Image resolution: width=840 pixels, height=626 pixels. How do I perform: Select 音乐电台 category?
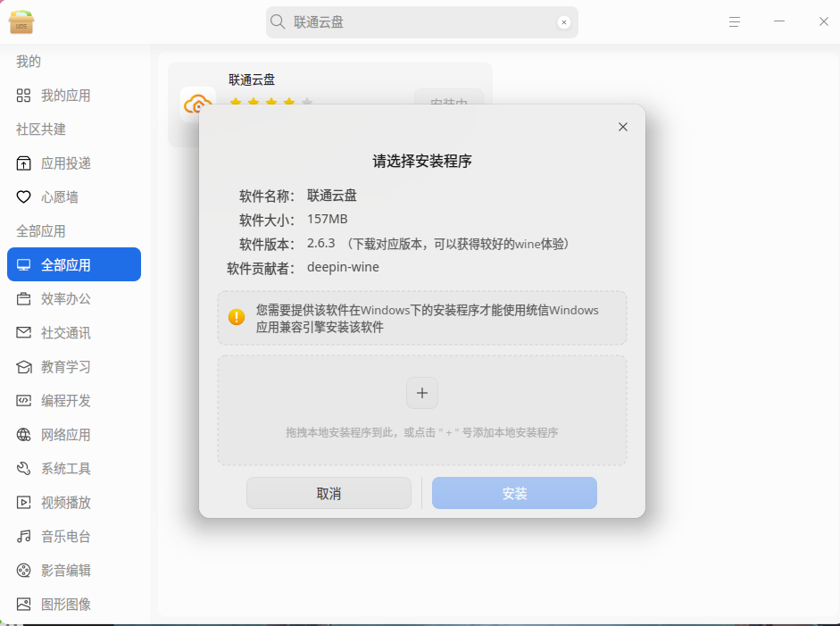click(x=74, y=537)
